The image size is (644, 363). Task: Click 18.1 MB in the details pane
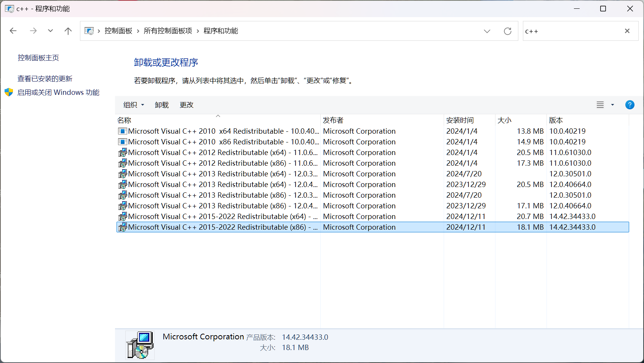[295, 347]
